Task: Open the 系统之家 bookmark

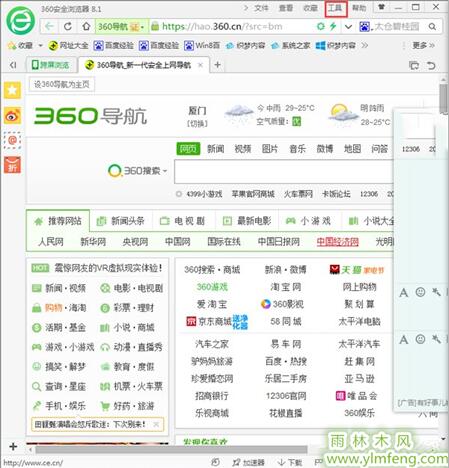Action: pos(291,46)
